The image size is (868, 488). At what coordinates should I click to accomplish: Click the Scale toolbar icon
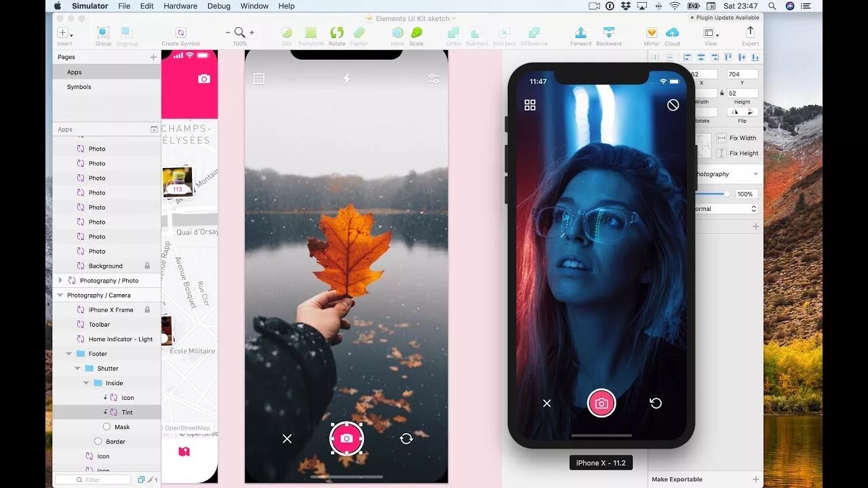coord(416,33)
